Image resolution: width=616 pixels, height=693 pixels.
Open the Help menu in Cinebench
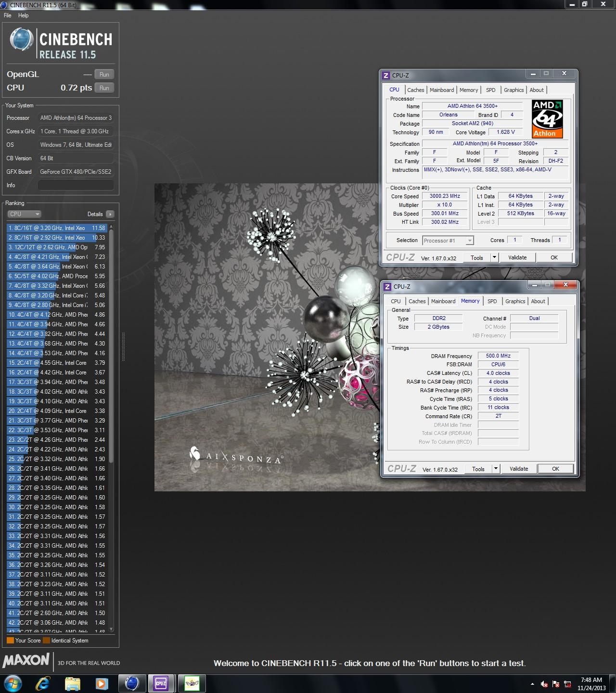click(x=23, y=15)
